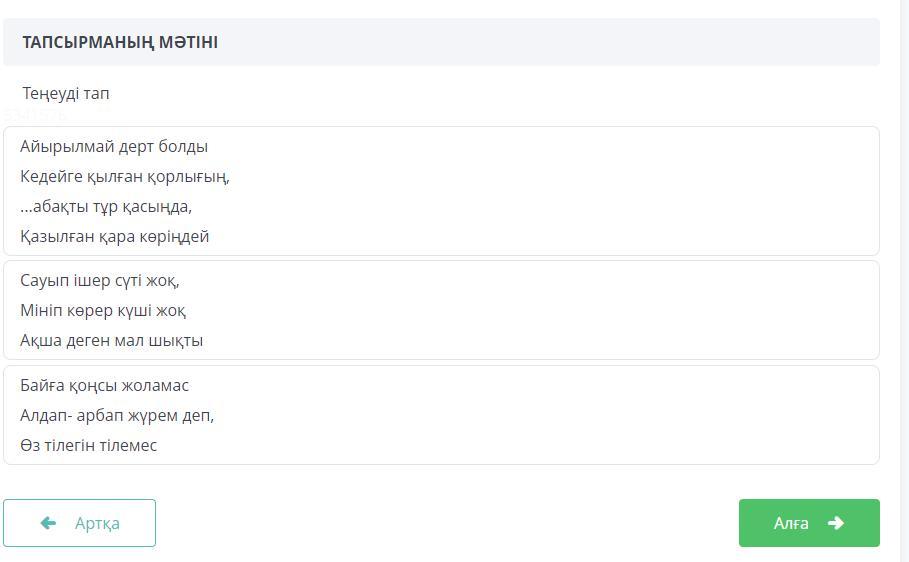
Task: Click the 'ТАПСЫРМАНЫҢ МӘТІНІ' header
Action: [120, 42]
